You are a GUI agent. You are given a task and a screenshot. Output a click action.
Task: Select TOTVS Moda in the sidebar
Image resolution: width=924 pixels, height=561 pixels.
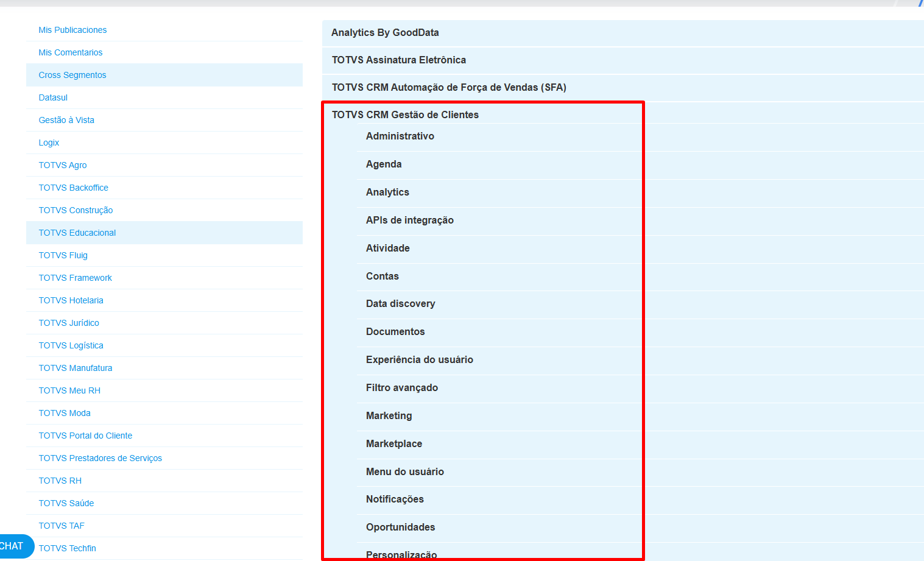[65, 413]
